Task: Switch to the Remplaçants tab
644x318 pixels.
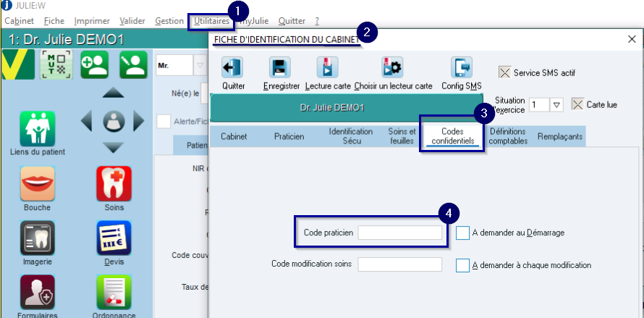Action: (560, 137)
